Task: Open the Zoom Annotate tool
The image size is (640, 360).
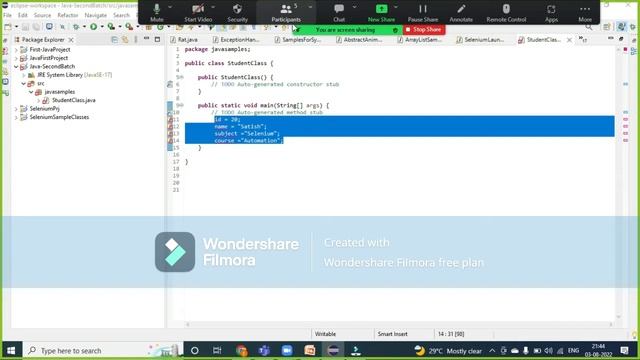Action: pyautogui.click(x=461, y=12)
